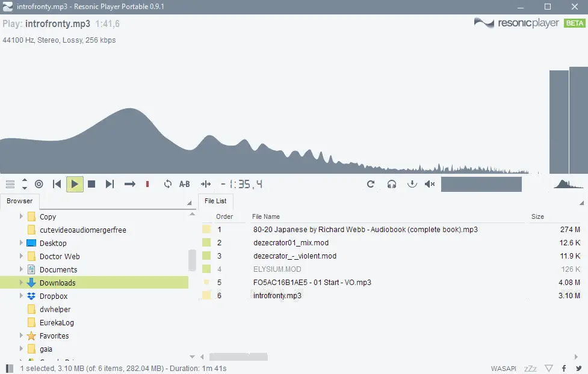Click the triangle filter icon in status bar
Viewport: 588px width, 374px height.
click(x=549, y=369)
